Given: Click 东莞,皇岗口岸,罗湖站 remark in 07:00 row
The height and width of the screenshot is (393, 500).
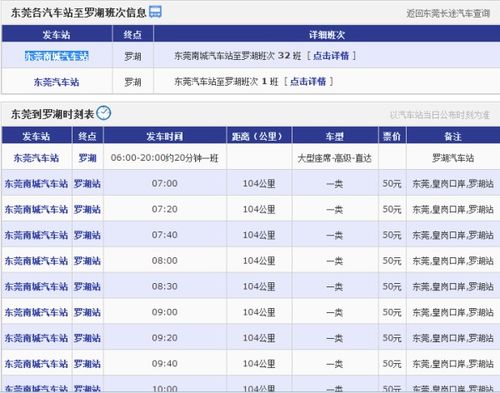Looking at the screenshot, I should click(453, 183).
